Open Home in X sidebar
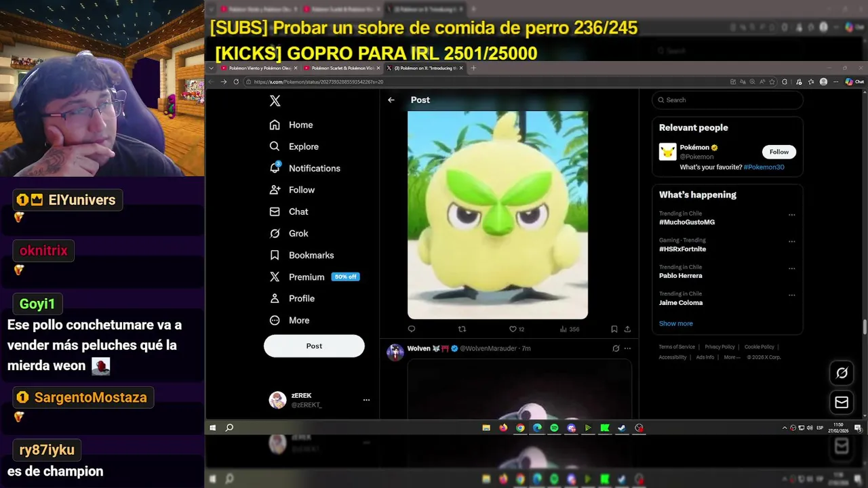This screenshot has height=488, width=868. click(x=292, y=125)
